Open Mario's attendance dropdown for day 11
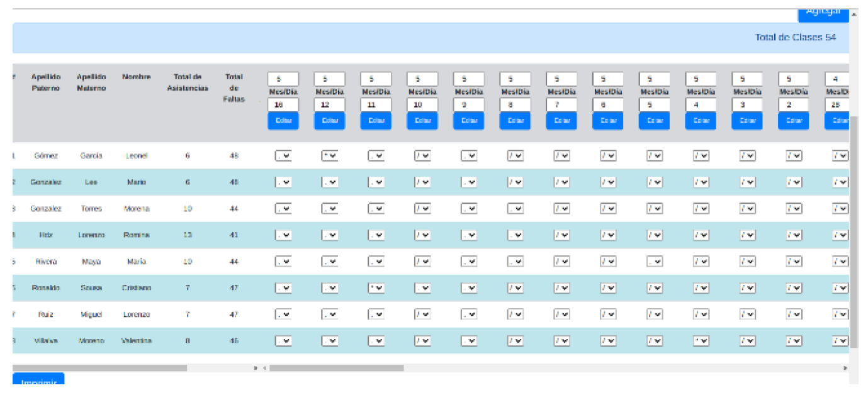The width and height of the screenshot is (868, 400). (x=376, y=182)
